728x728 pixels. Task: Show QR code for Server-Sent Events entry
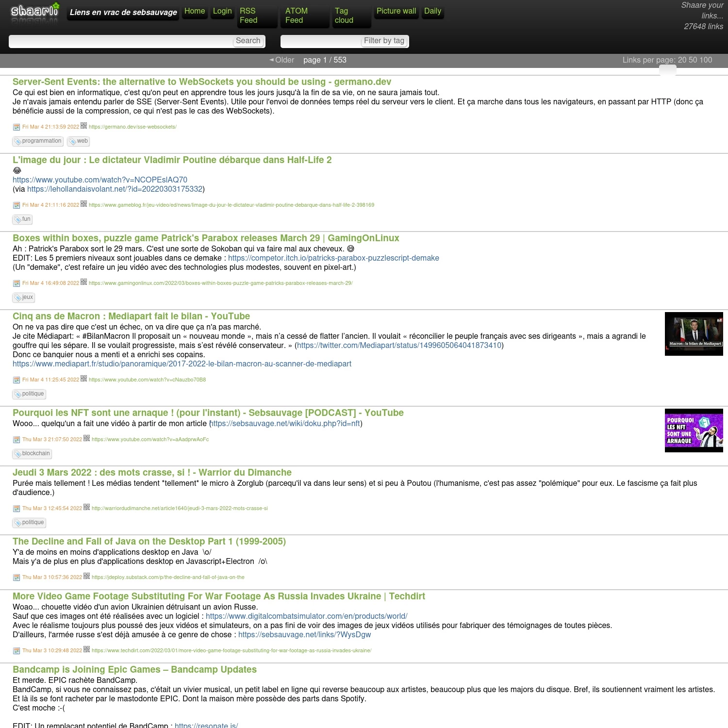84,125
